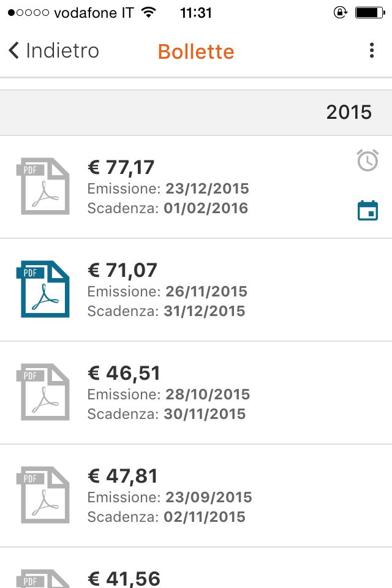The image size is (392, 588).
Task: Select the €77,17 bill amount
Action: click(121, 167)
